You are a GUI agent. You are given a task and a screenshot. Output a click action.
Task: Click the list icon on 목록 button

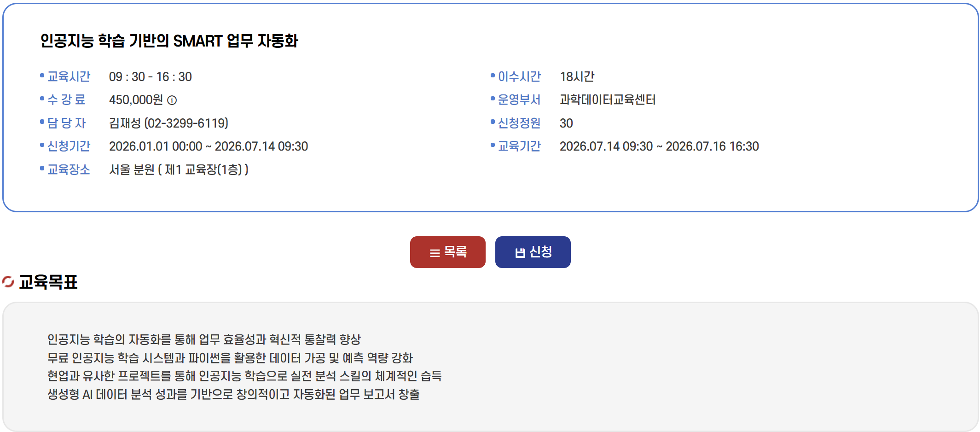click(435, 253)
